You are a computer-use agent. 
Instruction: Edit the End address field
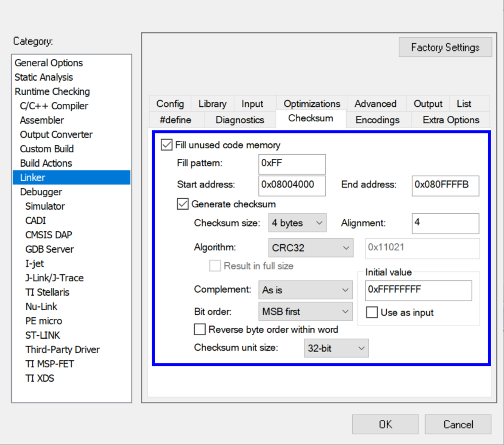445,186
